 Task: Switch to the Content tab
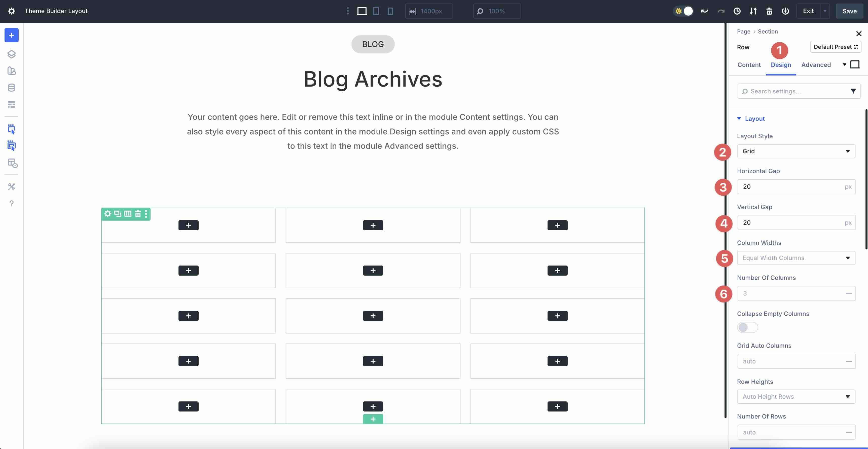click(749, 65)
